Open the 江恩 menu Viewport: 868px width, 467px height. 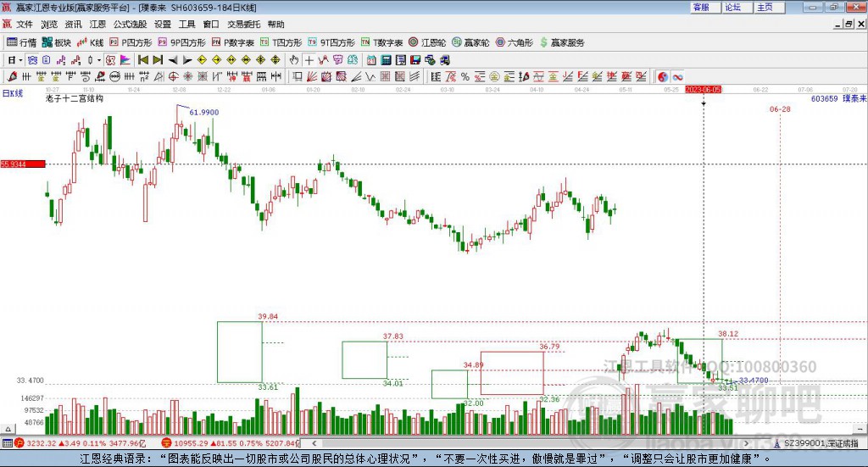[x=97, y=25]
